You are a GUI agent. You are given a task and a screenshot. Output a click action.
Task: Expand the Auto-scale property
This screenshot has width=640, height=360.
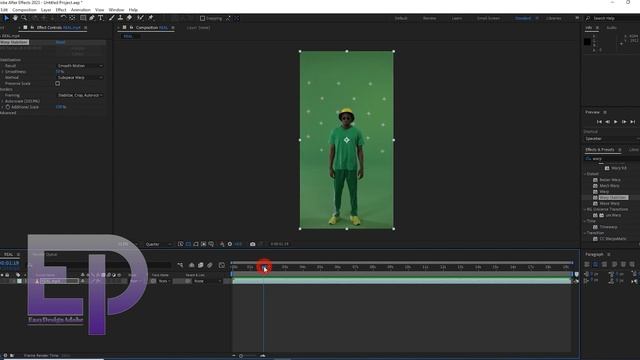[2, 101]
